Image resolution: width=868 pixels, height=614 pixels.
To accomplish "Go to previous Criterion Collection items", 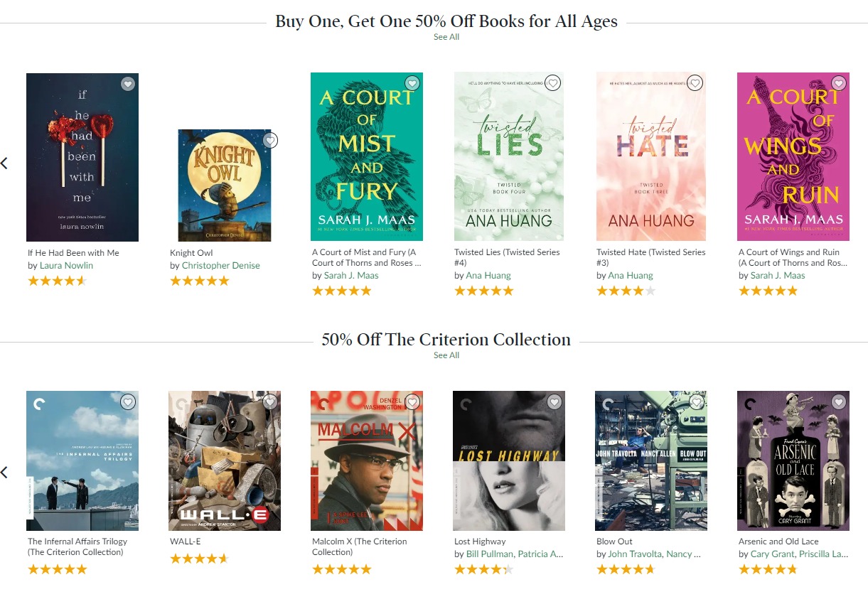I will (x=4, y=472).
